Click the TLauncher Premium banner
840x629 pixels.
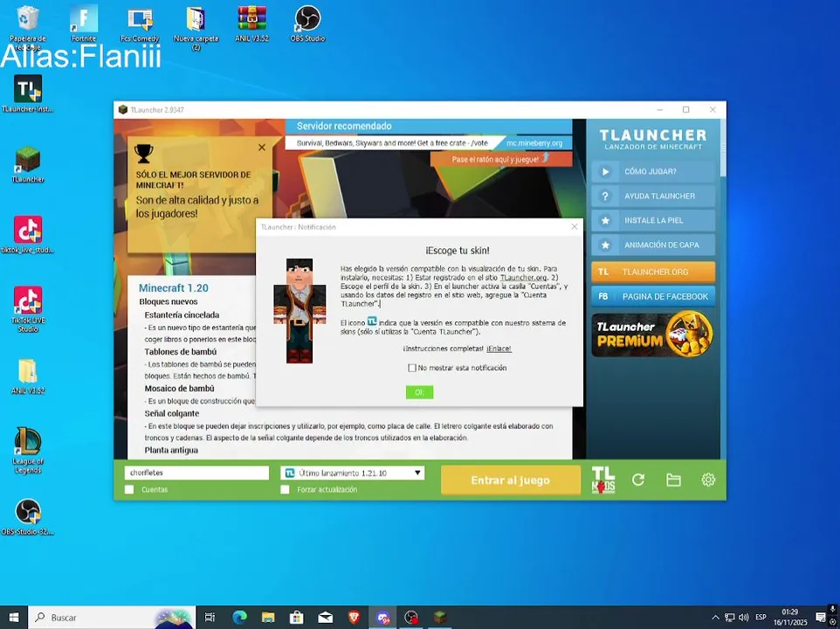[653, 335]
